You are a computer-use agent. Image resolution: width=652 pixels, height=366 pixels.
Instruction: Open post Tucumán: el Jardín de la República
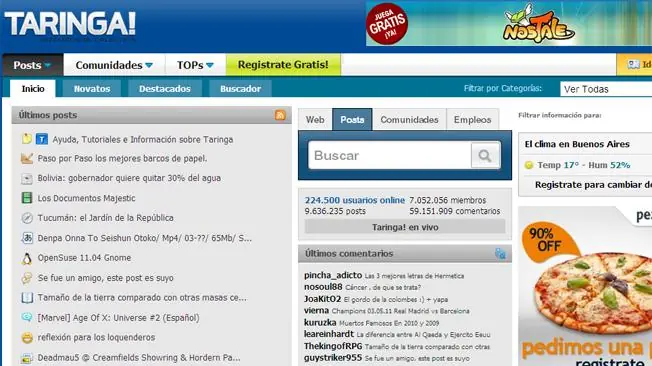click(106, 218)
